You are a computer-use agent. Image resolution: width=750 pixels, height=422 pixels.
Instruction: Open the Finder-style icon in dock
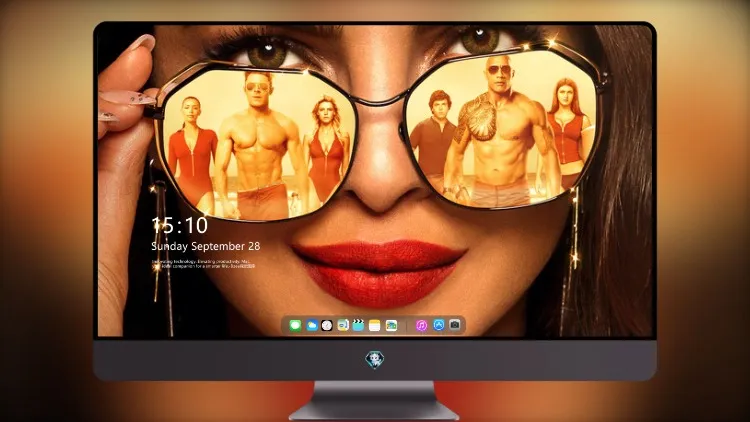pyautogui.click(x=343, y=326)
